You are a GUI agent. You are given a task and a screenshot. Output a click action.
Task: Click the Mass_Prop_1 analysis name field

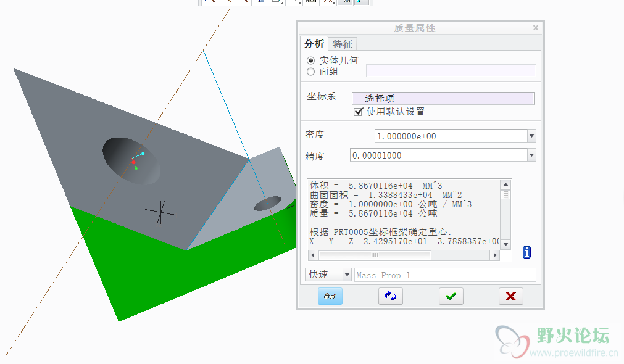[445, 275]
